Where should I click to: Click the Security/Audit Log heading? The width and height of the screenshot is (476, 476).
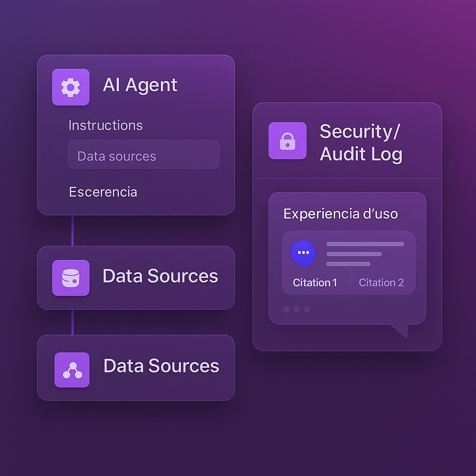[x=361, y=143]
